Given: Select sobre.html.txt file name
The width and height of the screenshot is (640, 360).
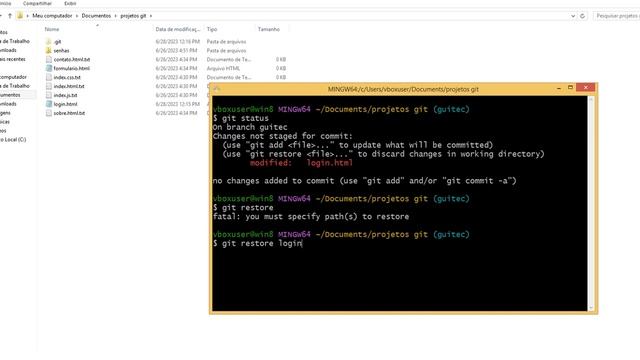Looking at the screenshot, I should [69, 113].
